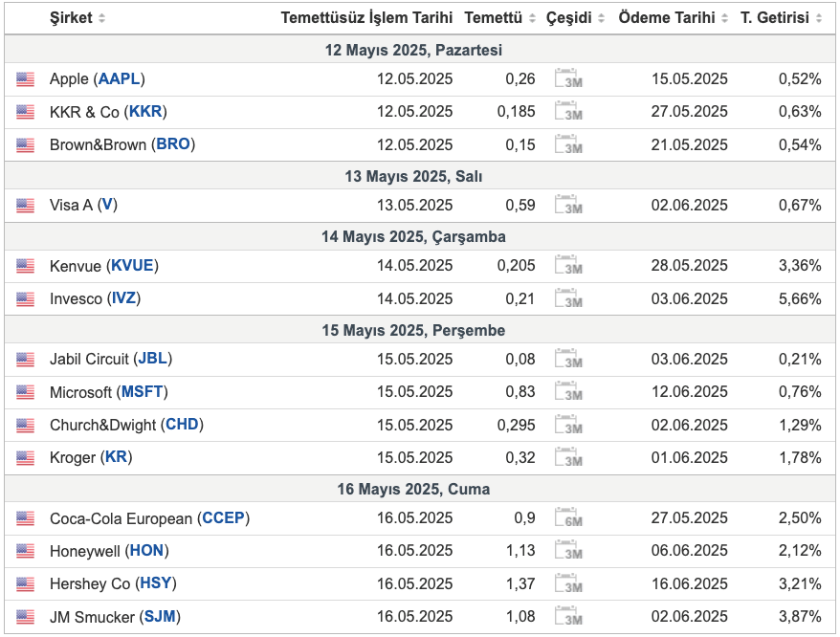Click the 3M calendar icon for Invesco

coord(568,298)
